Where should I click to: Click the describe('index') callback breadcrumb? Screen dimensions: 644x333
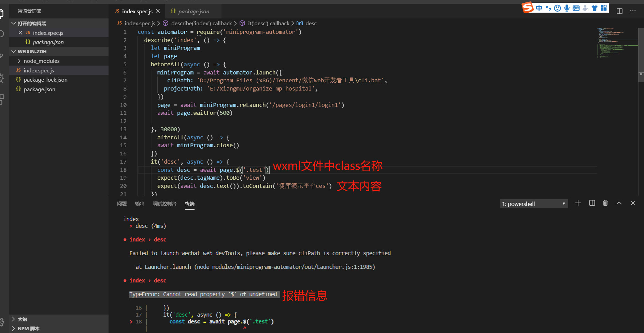(201, 23)
